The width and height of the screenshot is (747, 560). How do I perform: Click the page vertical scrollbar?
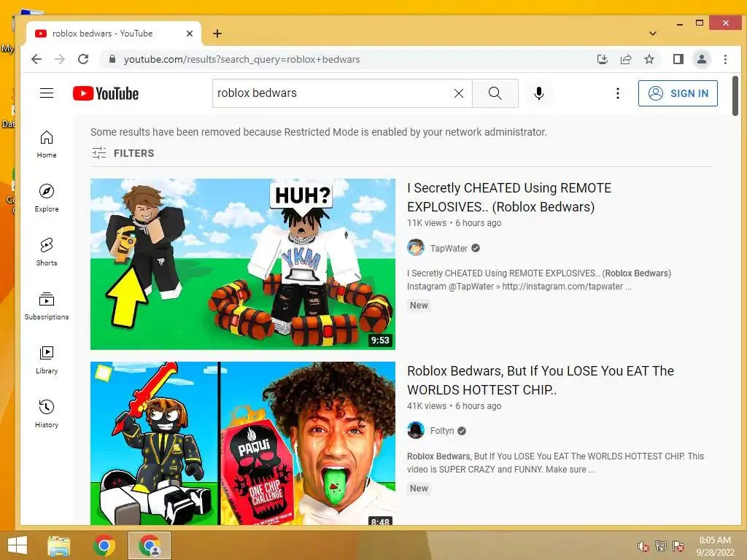click(x=735, y=96)
